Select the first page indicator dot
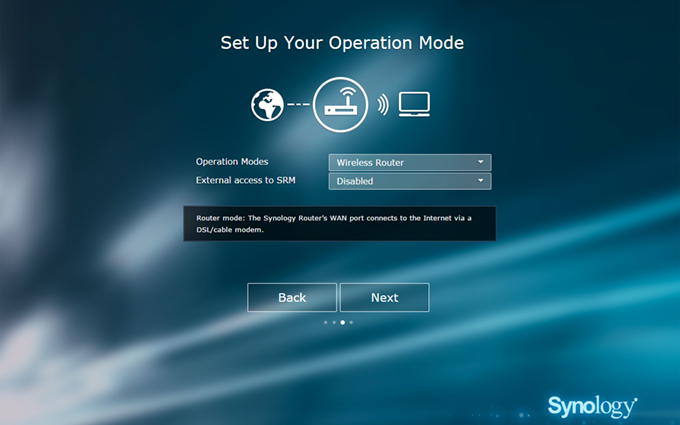This screenshot has height=425, width=680. tap(325, 323)
